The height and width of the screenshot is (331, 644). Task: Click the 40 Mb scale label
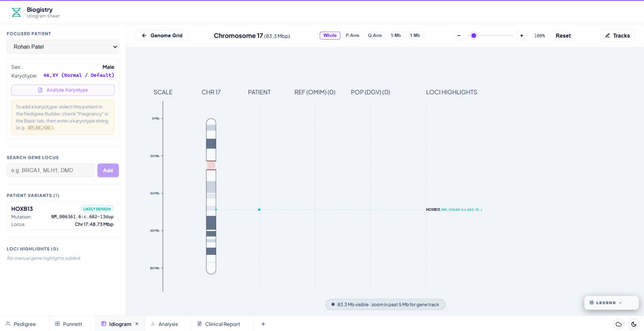(155, 193)
